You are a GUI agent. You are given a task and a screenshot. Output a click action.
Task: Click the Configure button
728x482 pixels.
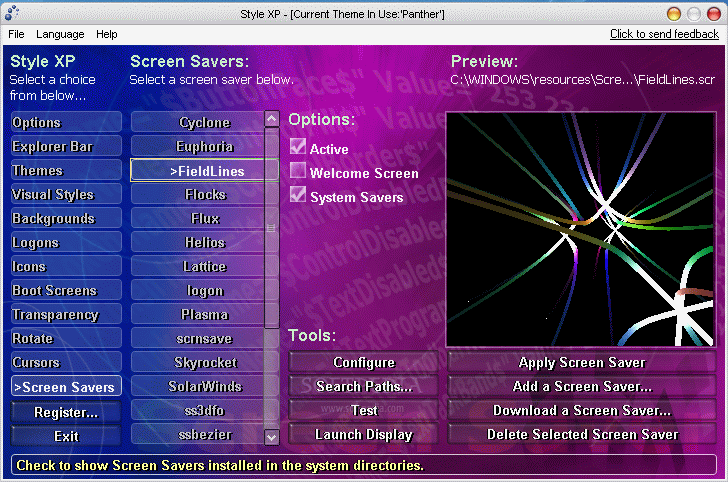click(364, 362)
